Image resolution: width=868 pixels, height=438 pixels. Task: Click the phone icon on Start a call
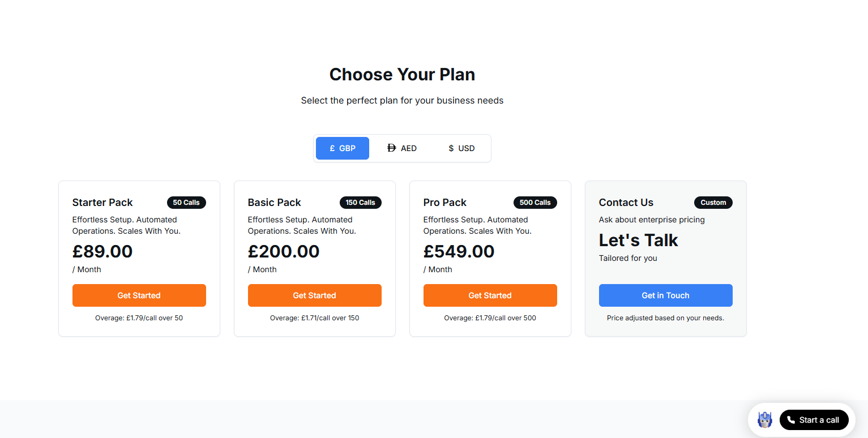coord(791,420)
